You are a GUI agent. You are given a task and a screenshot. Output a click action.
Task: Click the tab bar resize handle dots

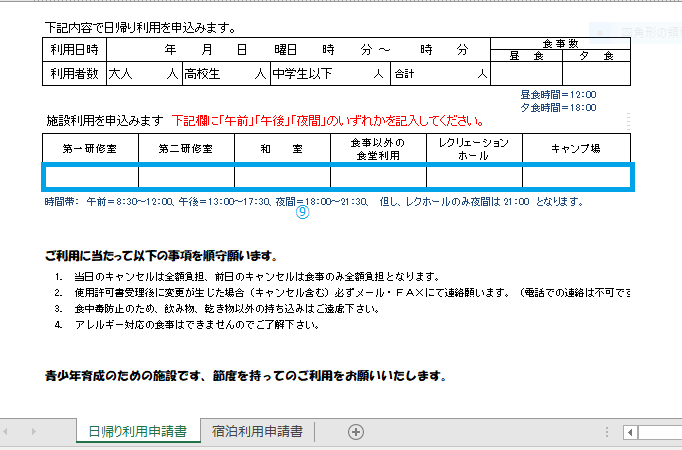(x=608, y=432)
